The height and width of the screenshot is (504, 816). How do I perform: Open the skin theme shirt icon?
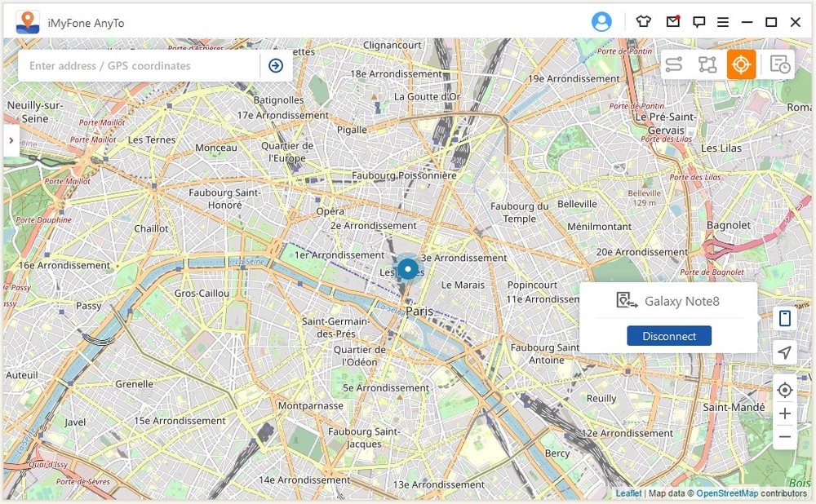click(x=644, y=22)
